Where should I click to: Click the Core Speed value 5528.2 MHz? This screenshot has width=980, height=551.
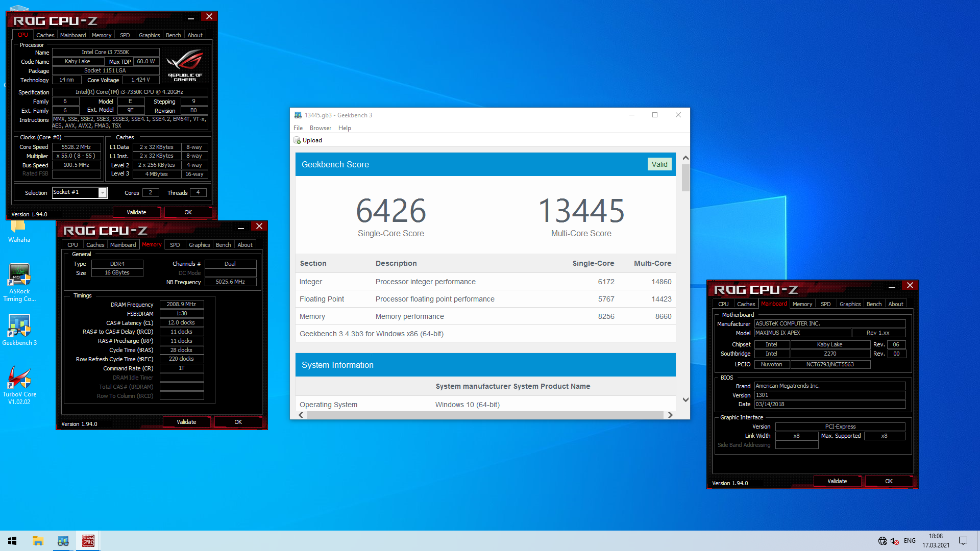(76, 147)
